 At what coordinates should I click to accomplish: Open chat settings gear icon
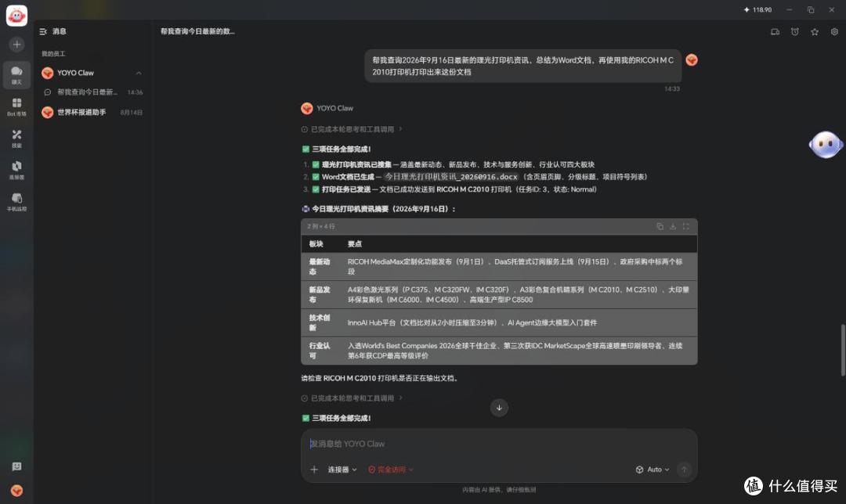(x=834, y=32)
